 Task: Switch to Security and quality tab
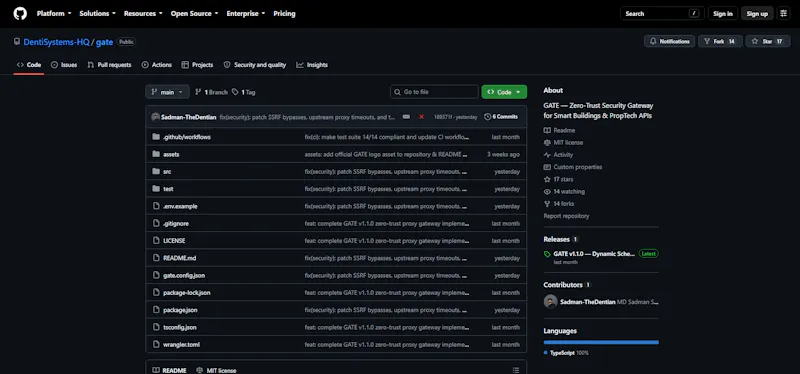(x=255, y=65)
